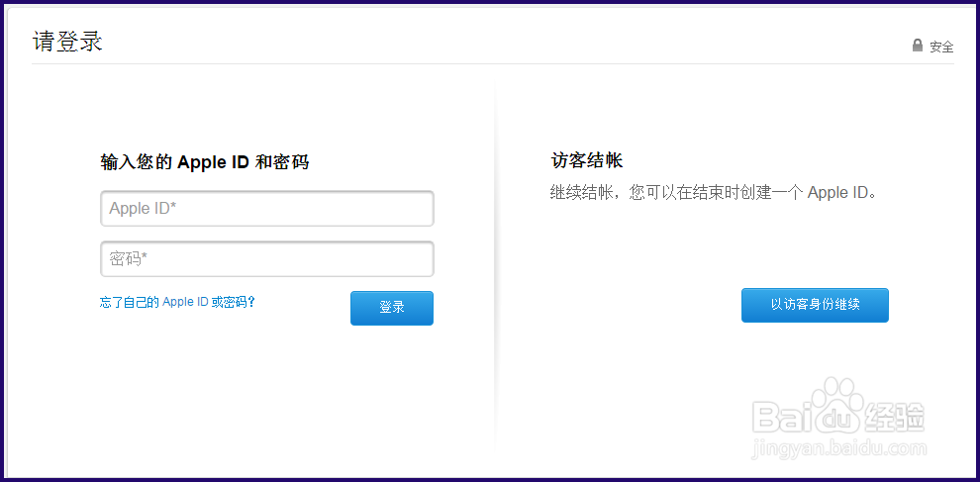Click the 继续结帐 guest checkout description text
Viewport: 980px width, 482px height.
pyautogui.click(x=714, y=192)
